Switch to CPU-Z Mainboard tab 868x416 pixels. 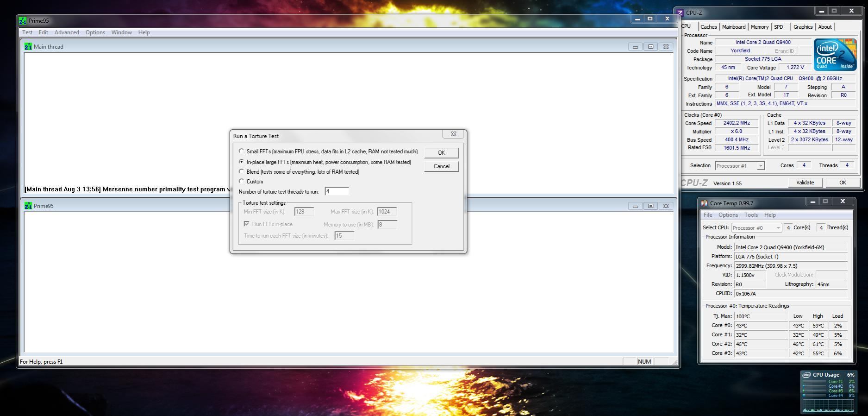click(x=734, y=27)
